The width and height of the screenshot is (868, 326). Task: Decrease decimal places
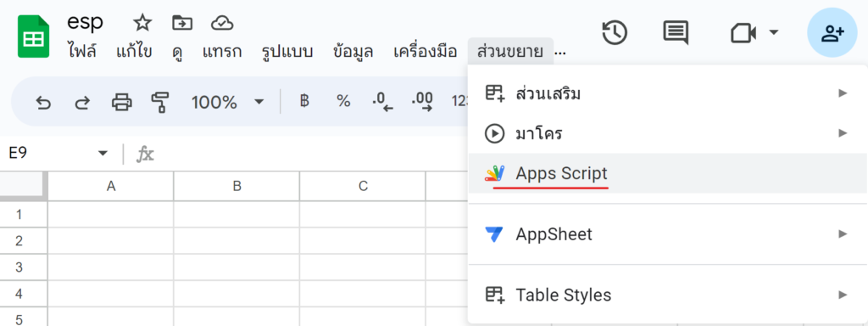coord(382,102)
